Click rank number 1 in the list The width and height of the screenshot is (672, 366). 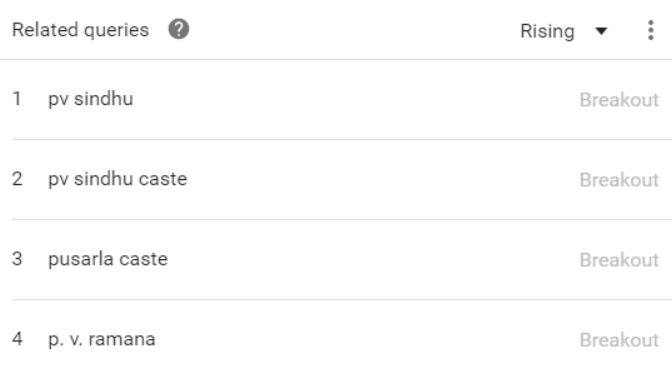[x=17, y=99]
